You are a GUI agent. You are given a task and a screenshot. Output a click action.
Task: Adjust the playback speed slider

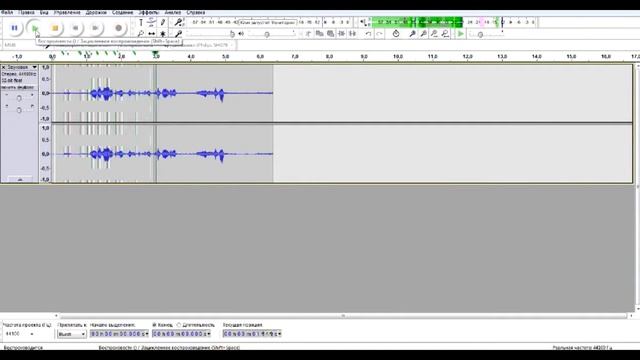point(480,35)
